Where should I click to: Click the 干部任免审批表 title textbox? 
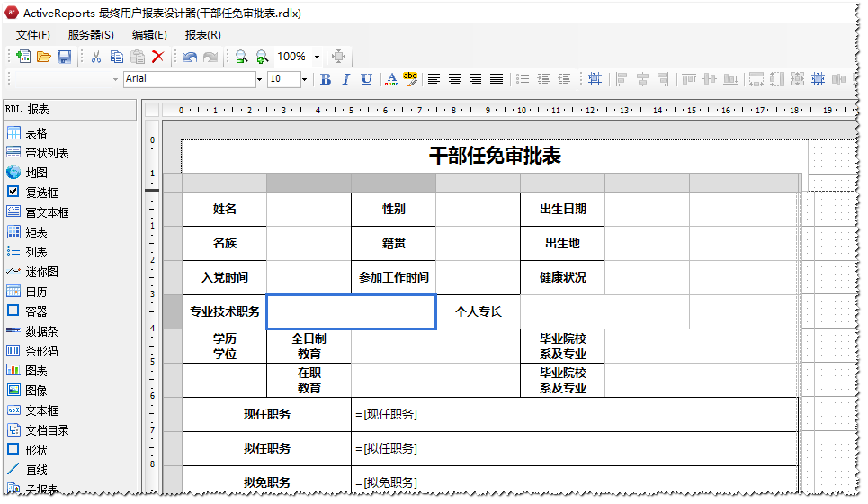tap(495, 157)
